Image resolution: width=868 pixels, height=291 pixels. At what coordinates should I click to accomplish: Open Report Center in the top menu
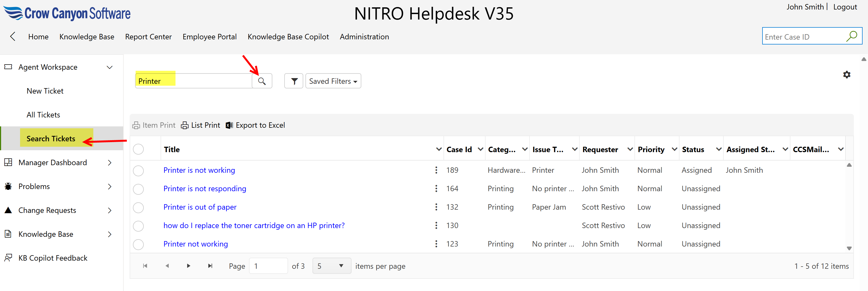[148, 37]
